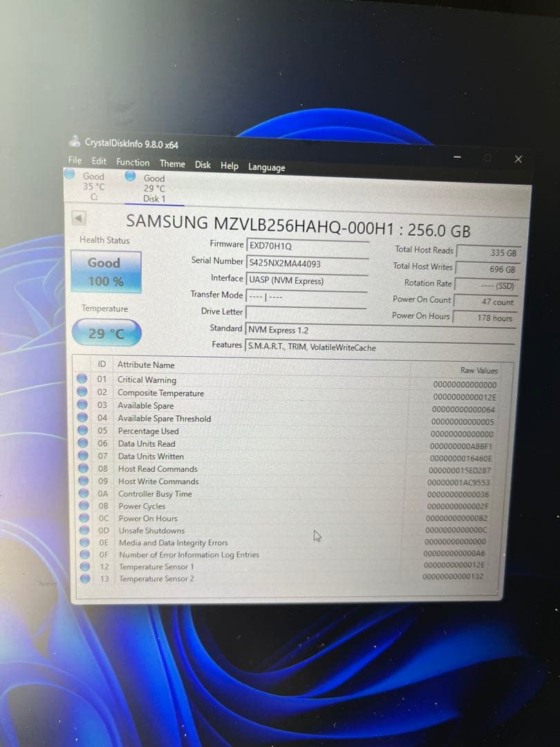Click status dot of Percentage Used row
This screenshot has height=747, width=560.
pos(83,430)
